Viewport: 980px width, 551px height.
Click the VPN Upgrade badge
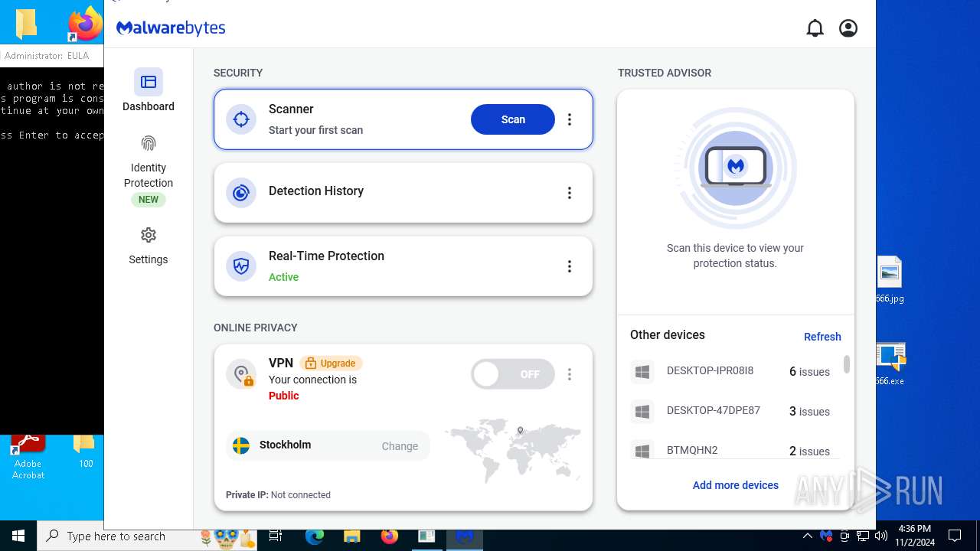click(332, 364)
